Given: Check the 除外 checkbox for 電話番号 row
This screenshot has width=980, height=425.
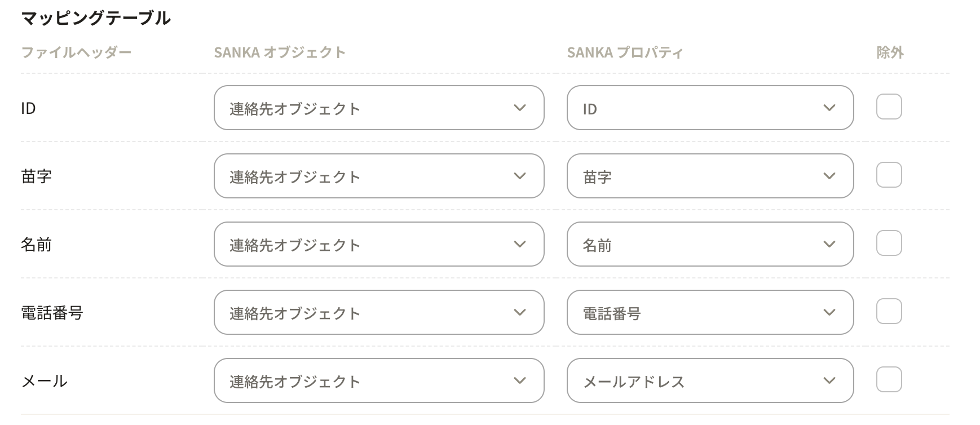Looking at the screenshot, I should tap(889, 311).
